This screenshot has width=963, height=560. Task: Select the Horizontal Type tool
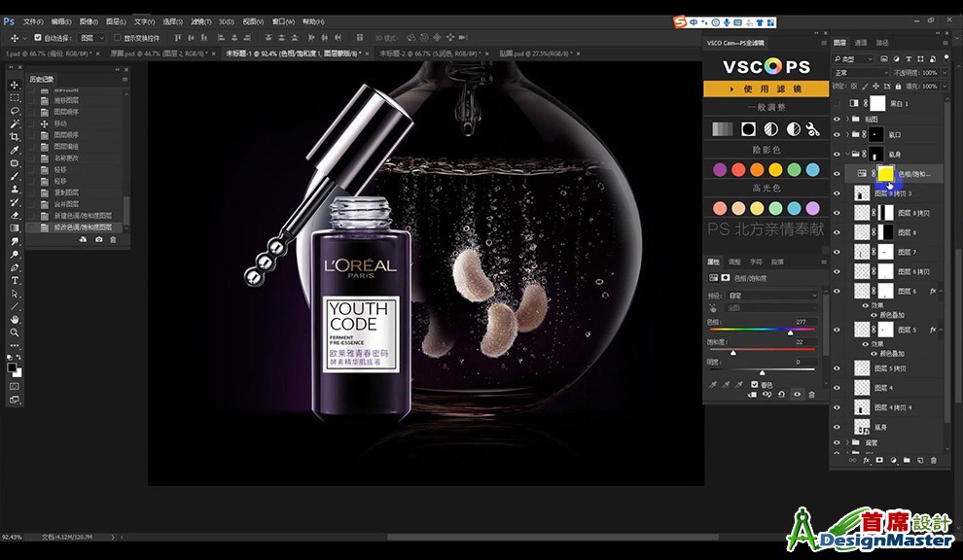pos(15,280)
